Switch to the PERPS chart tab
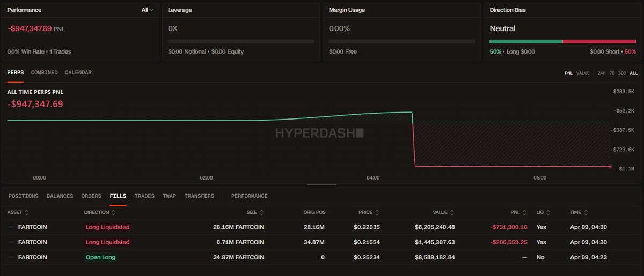 click(16, 72)
